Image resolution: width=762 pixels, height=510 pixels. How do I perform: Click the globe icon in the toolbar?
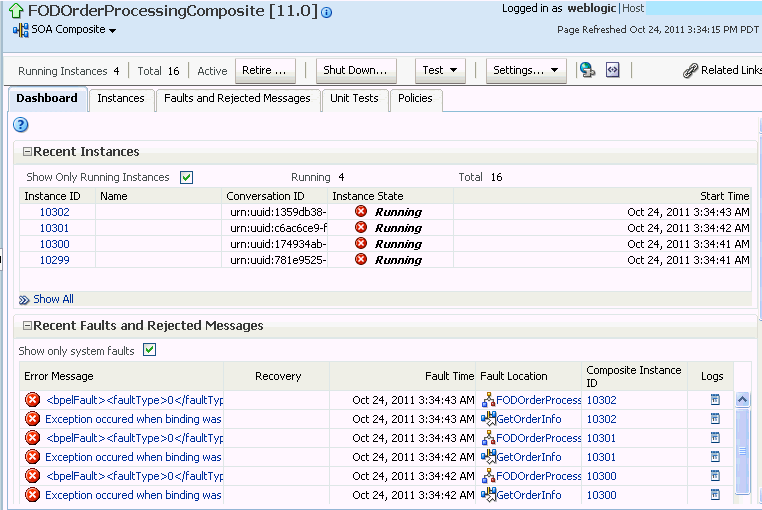587,70
